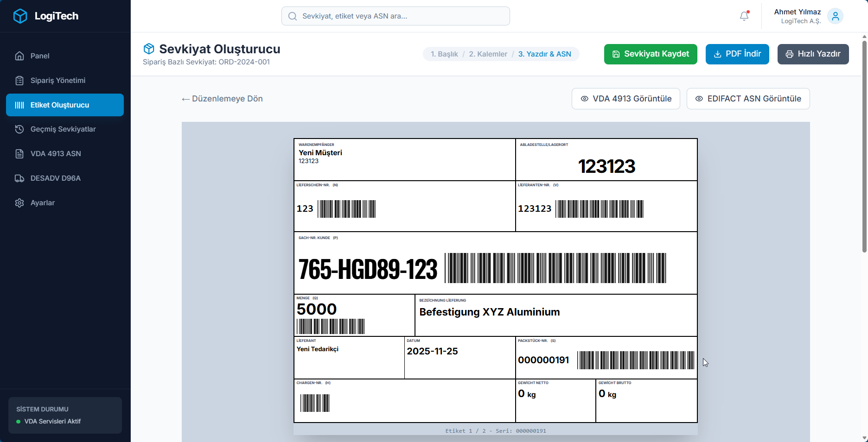Click the Chargen-Nr barcode
Viewport: 868px width, 442px height.
coord(315,403)
